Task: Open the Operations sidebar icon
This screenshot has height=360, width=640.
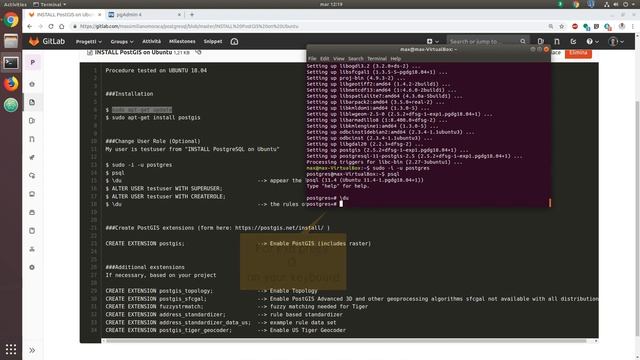Action: point(32,176)
